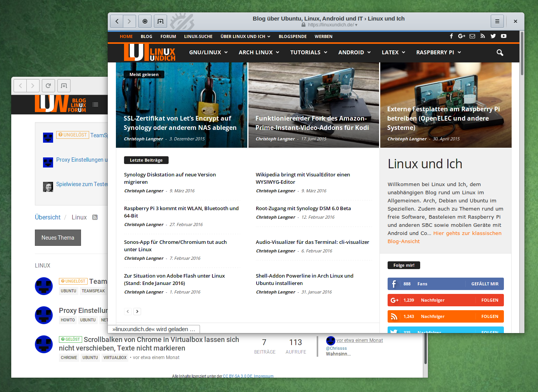The image size is (538, 392).
Task: Click the Linux und Ich site logo
Action: tap(150, 52)
